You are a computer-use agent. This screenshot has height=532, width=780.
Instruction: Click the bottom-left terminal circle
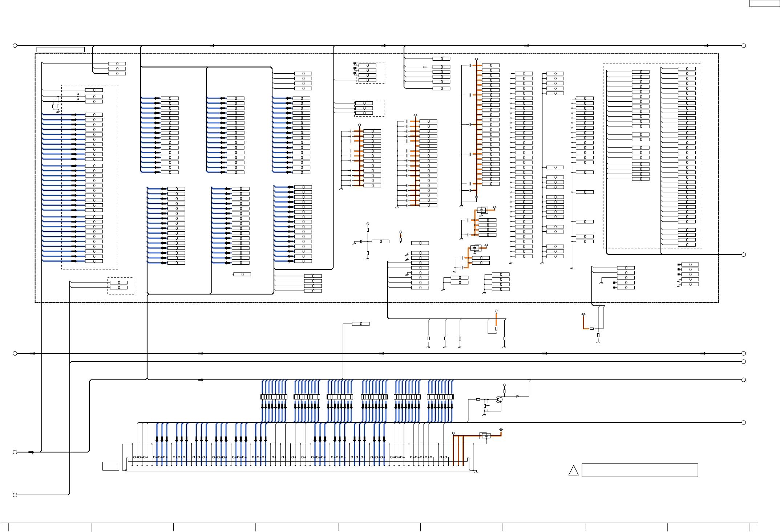point(15,495)
